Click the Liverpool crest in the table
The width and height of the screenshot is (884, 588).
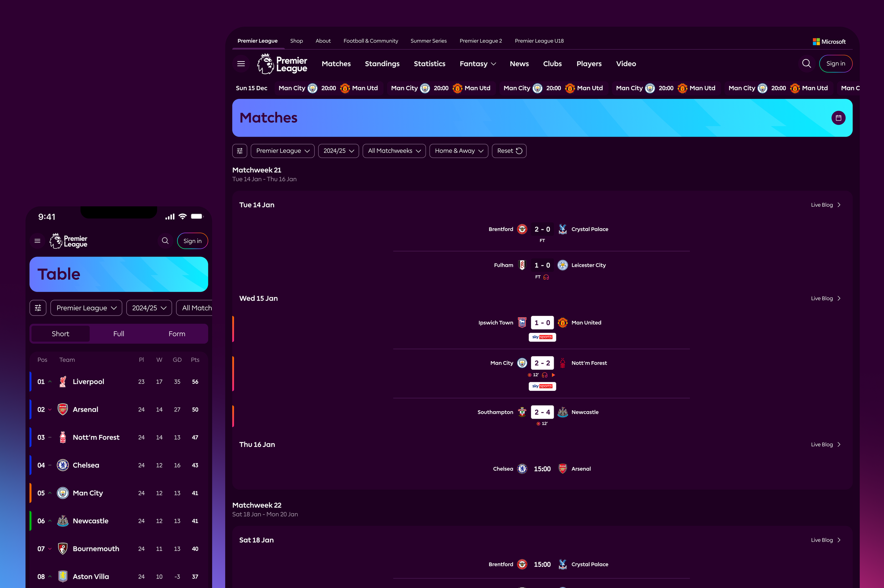(63, 382)
